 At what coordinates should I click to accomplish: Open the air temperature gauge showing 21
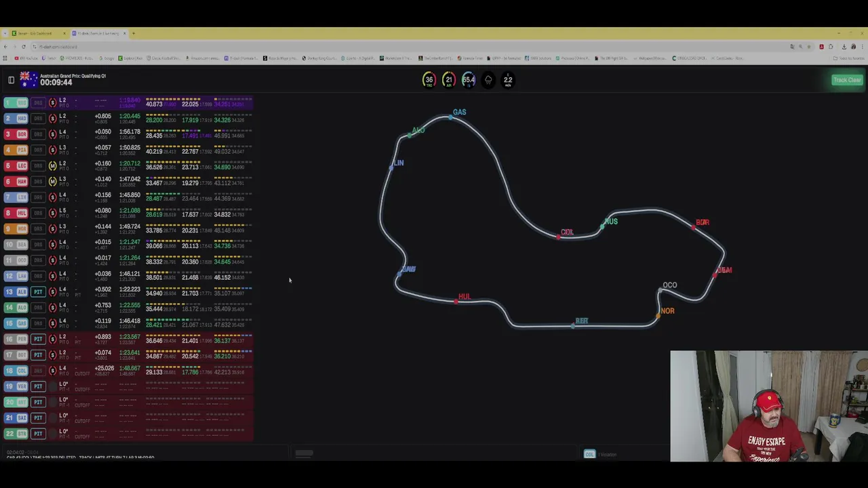(448, 80)
